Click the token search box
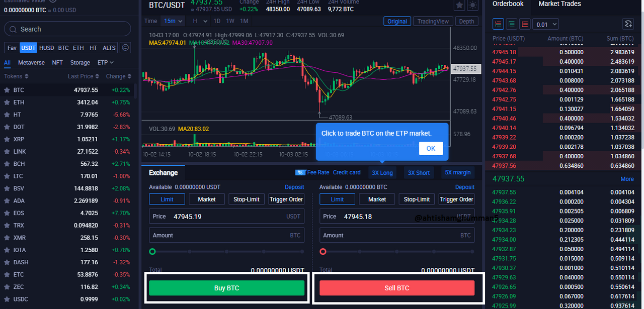Image resolution: width=644 pixels, height=309 pixels. [67, 29]
